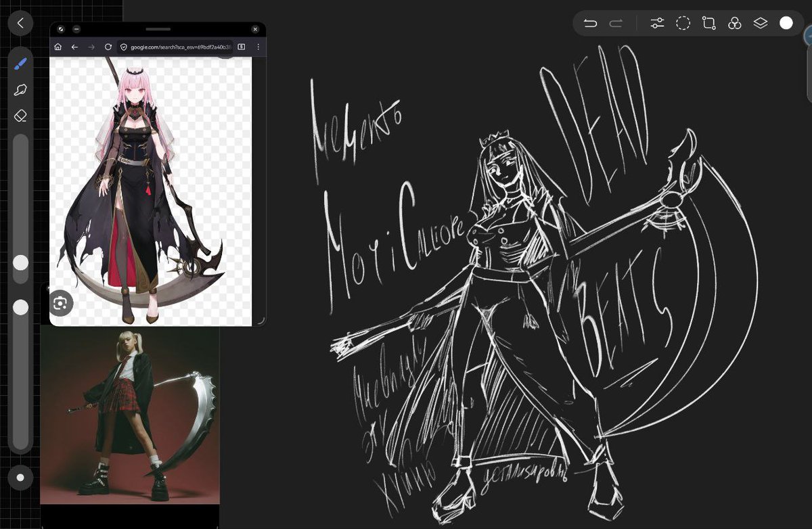Redo the undone stroke
Image resolution: width=812 pixels, height=529 pixels.
616,22
